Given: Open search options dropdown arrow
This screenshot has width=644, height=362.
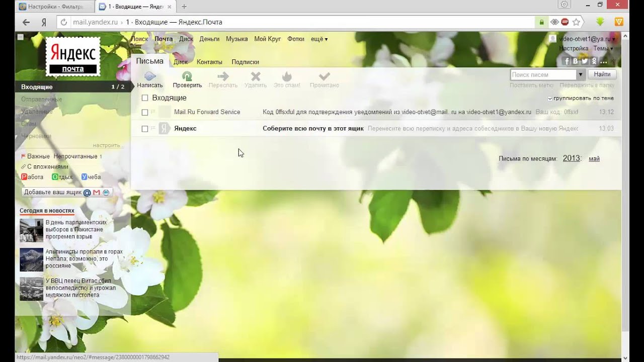Looking at the screenshot, I should point(580,74).
